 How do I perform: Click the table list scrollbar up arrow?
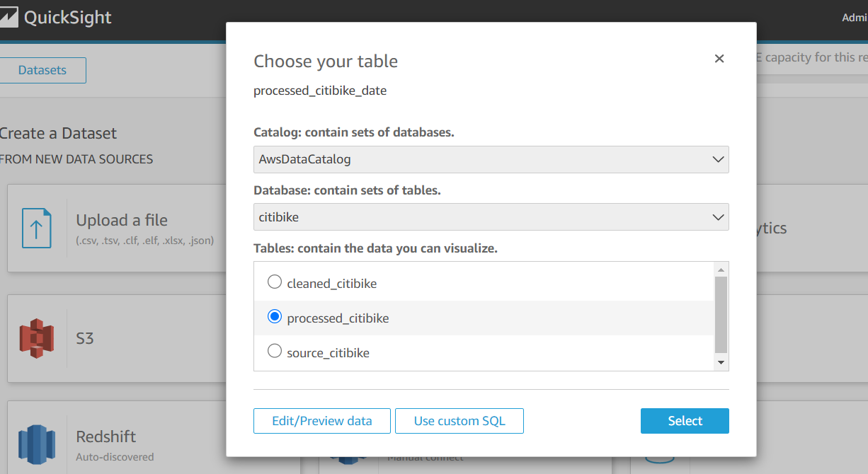(x=721, y=270)
